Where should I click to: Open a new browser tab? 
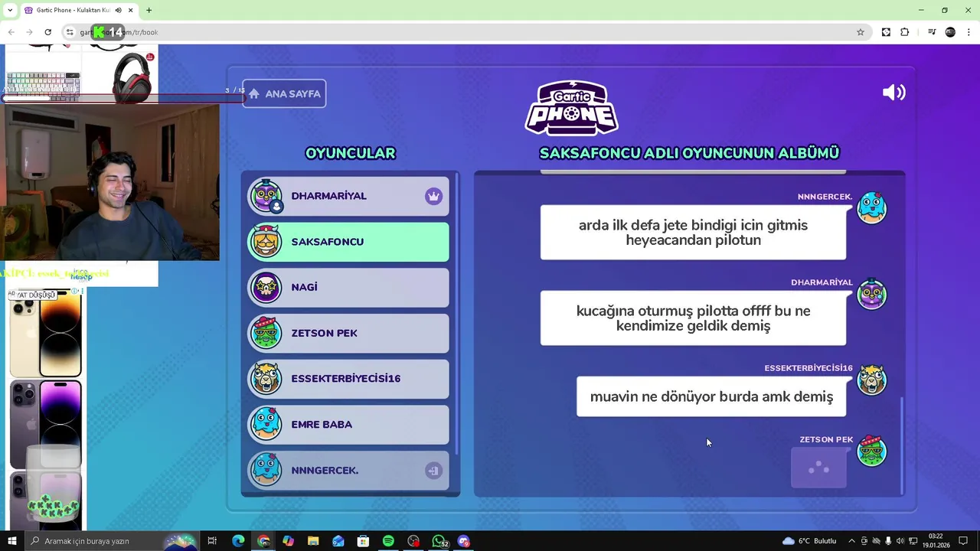[149, 10]
